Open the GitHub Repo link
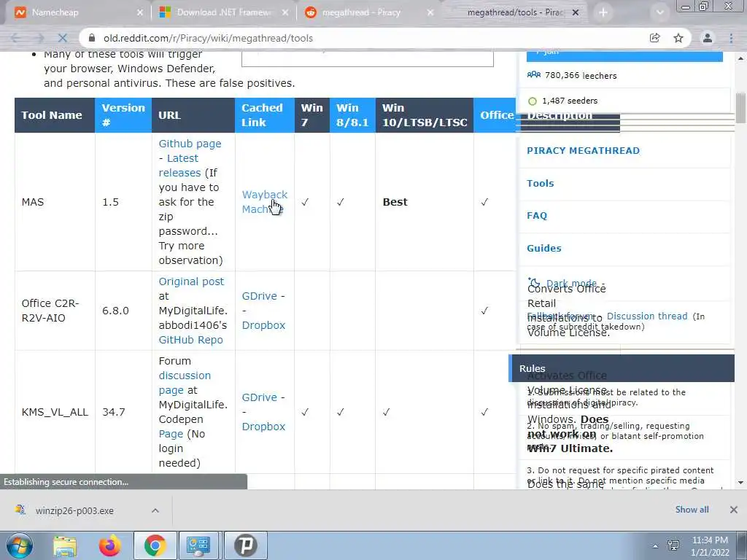Screen dimensions: 747x560 pyautogui.click(x=190, y=340)
